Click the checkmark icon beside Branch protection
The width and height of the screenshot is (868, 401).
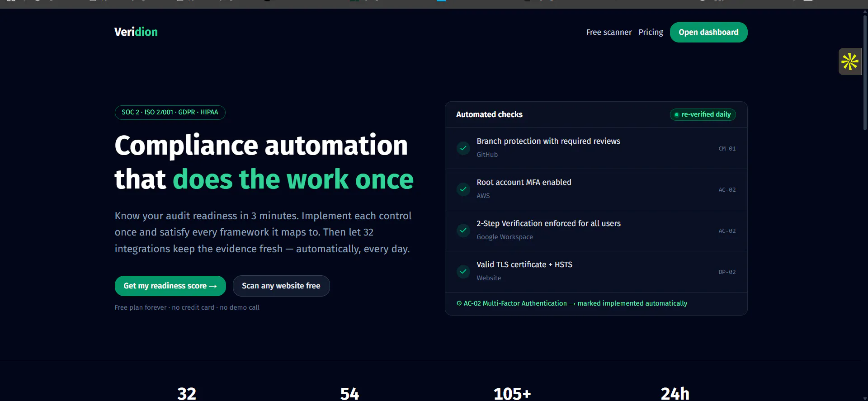click(463, 148)
